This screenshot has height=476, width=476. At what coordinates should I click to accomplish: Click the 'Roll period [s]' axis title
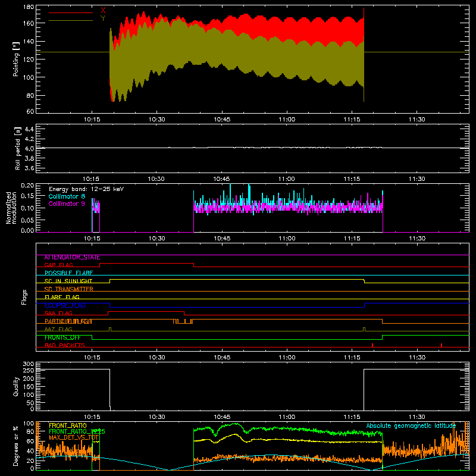[x=17, y=148]
